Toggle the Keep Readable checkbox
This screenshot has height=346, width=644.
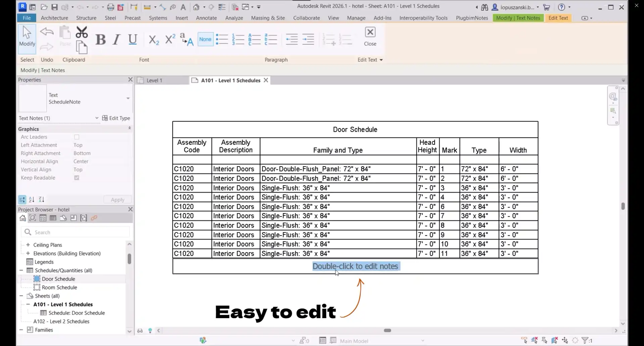pos(77,178)
